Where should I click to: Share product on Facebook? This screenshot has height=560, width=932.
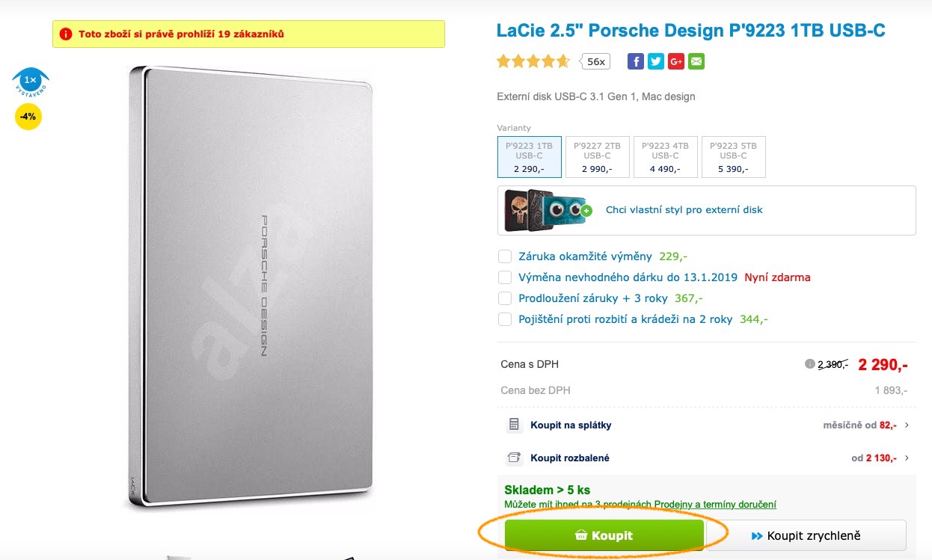[635, 61]
